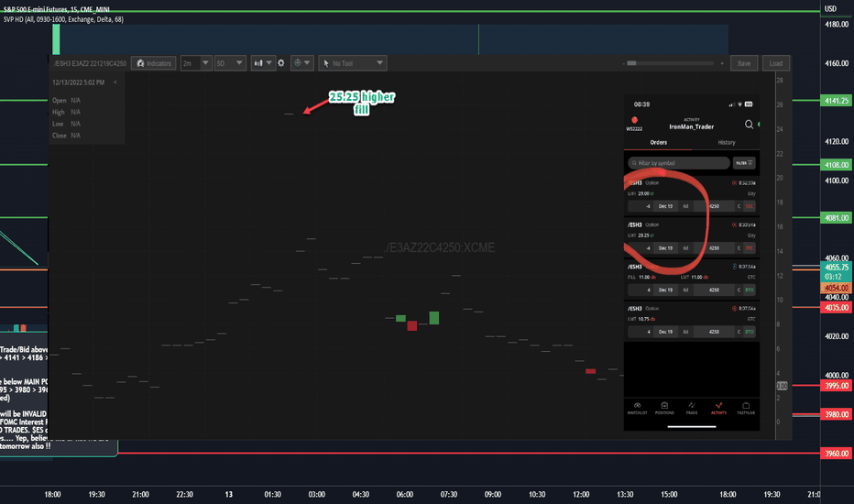Open the Watchlist tab icon
854x504 pixels.
coord(637,408)
